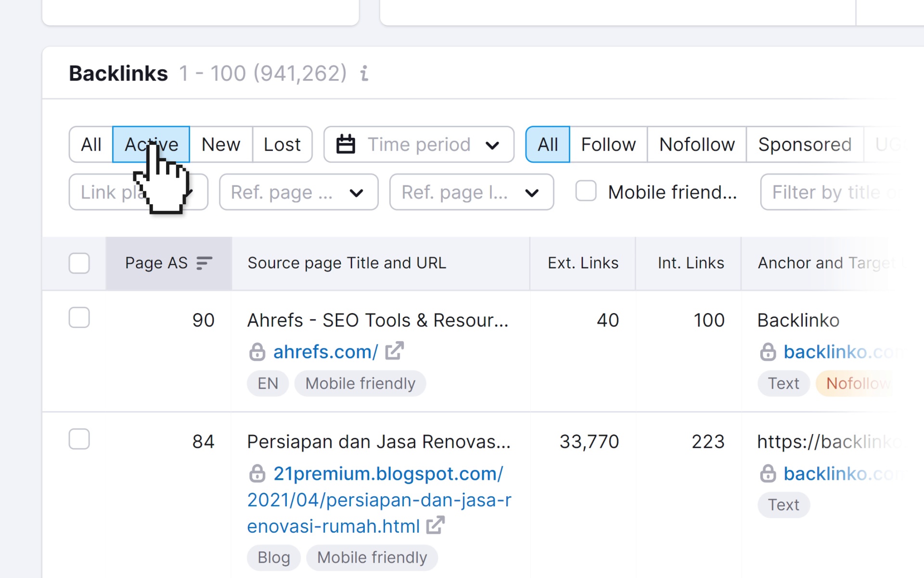Click the title Persiapan dan Jasa Renovas...
This screenshot has height=578, width=924.
(x=379, y=442)
